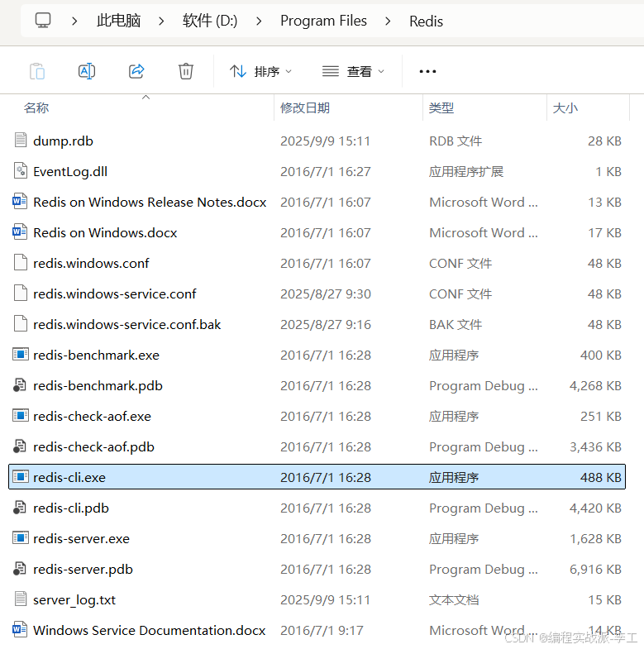Select Redis on Windows Release Notes.docx
The width and height of the screenshot is (644, 649).
[x=150, y=203]
